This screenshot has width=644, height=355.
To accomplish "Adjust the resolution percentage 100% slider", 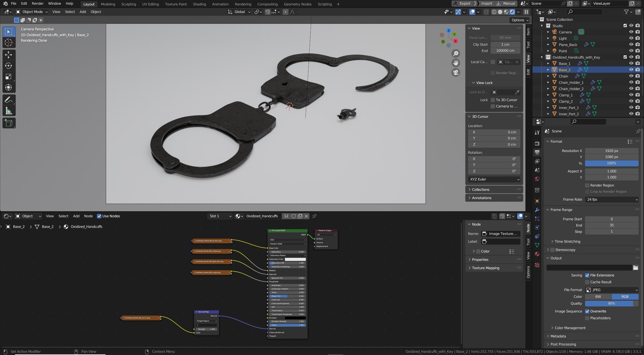I will [x=611, y=164].
